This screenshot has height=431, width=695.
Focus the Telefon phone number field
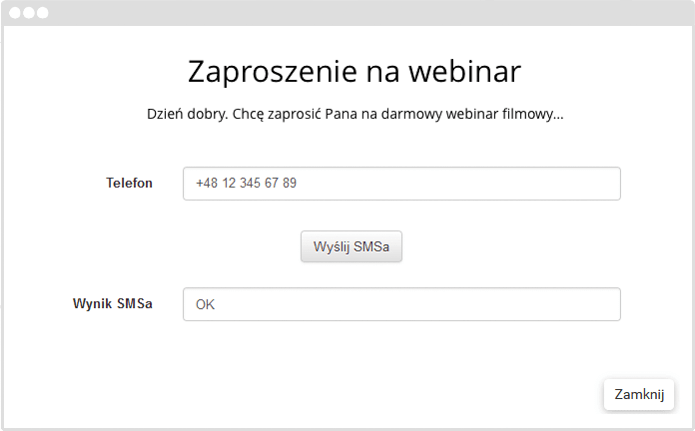[x=401, y=184]
